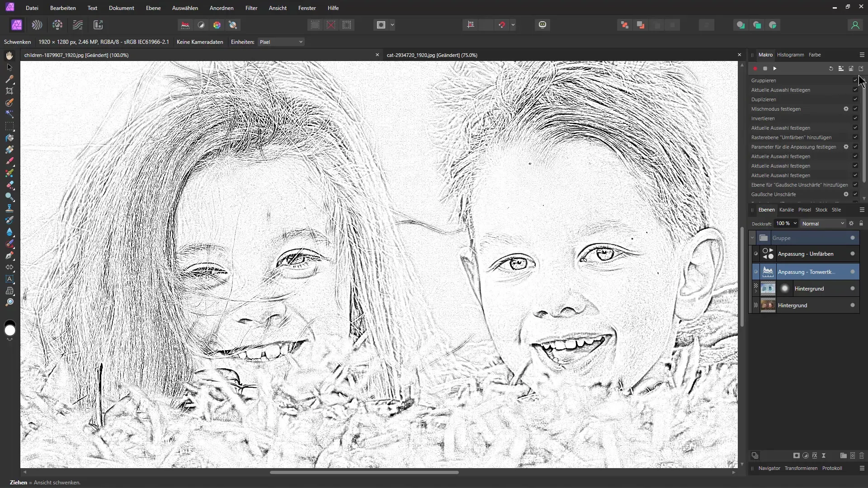The height and width of the screenshot is (488, 868).
Task: Switch to the Tone Mapping Persona
Action: tap(78, 25)
